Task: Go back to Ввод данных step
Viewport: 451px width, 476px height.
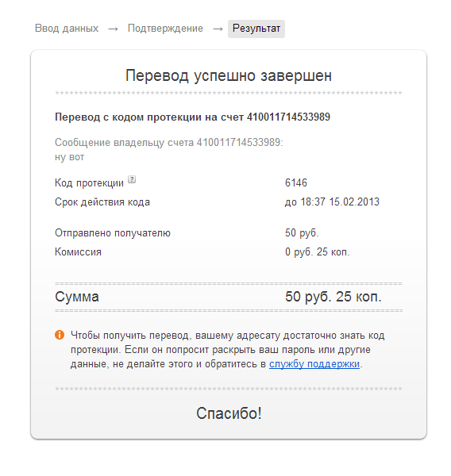Action: 67,29
